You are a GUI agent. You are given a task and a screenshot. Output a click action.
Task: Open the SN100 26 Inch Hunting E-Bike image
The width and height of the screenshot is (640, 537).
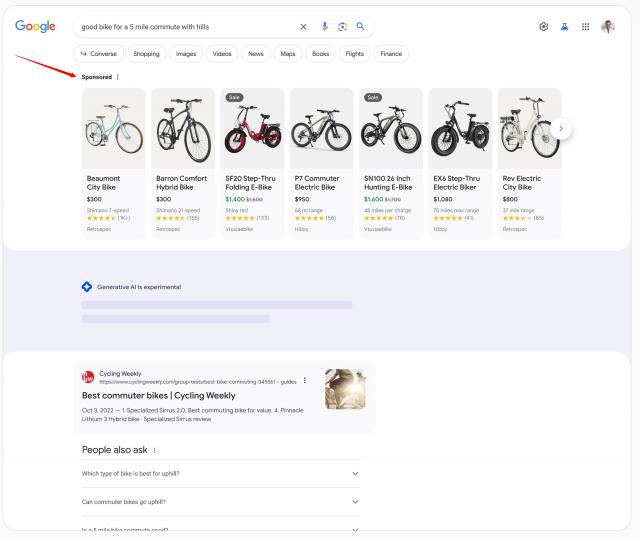tap(391, 129)
